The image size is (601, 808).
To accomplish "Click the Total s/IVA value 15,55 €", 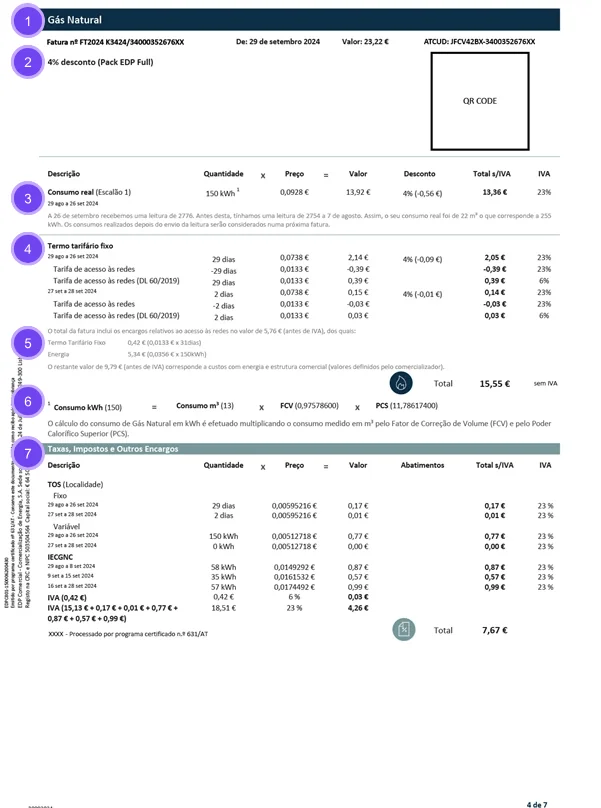I will 495,383.
